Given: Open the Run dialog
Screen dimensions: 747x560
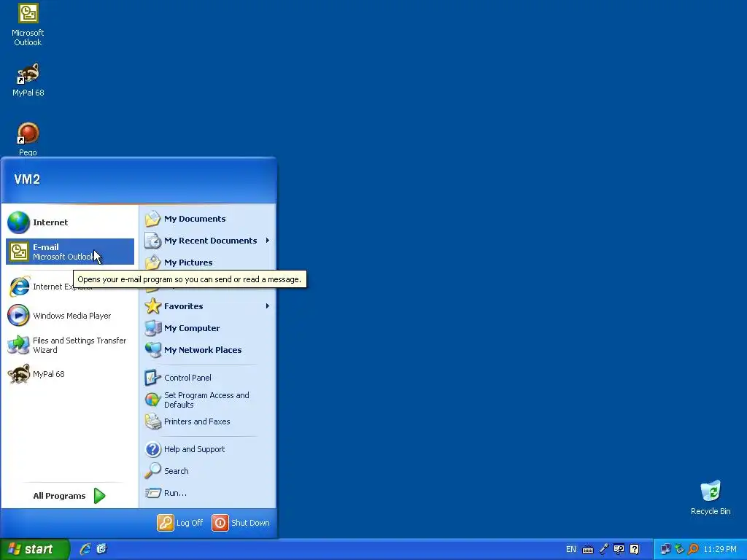Looking at the screenshot, I should coord(208,493).
